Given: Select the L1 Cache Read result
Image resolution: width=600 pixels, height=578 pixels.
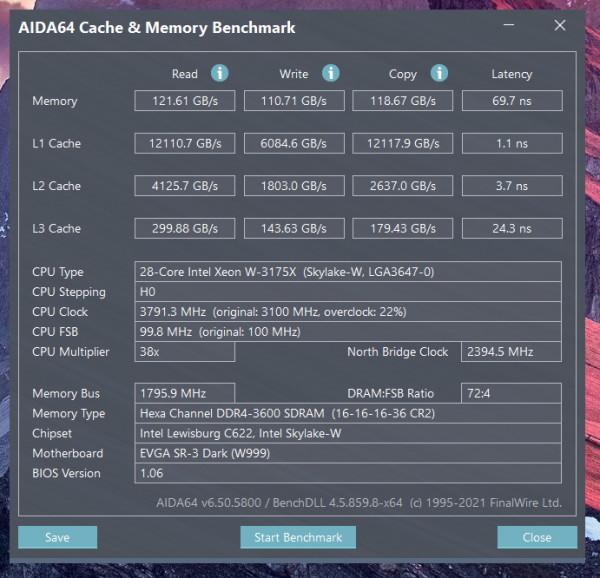Looking at the screenshot, I should (x=184, y=144).
